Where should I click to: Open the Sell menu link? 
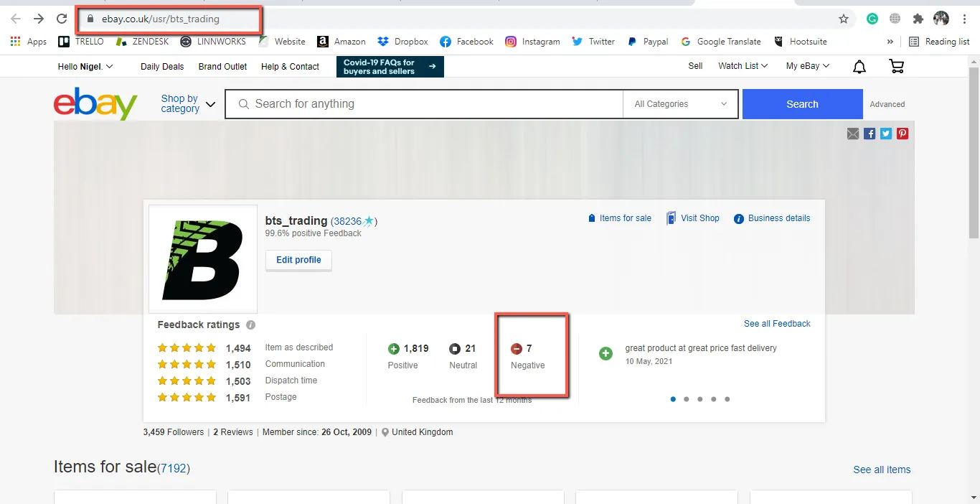[x=695, y=66]
